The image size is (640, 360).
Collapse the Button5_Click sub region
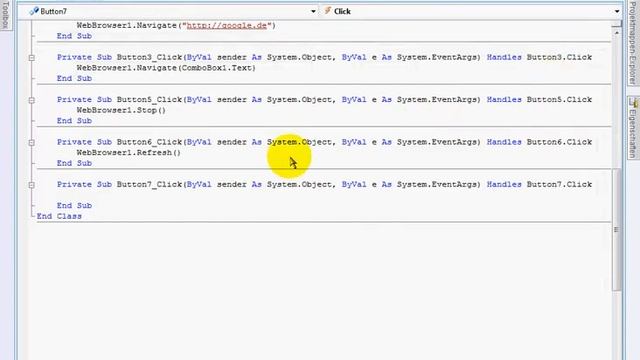point(31,100)
